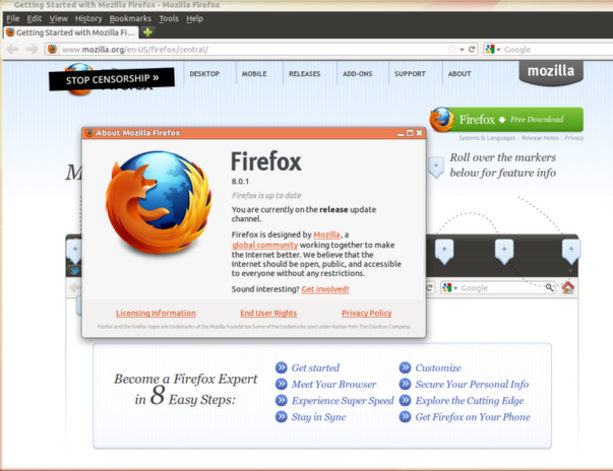Image resolution: width=613 pixels, height=471 pixels.
Task: Click the green Firefox Free Download button
Action: click(506, 120)
